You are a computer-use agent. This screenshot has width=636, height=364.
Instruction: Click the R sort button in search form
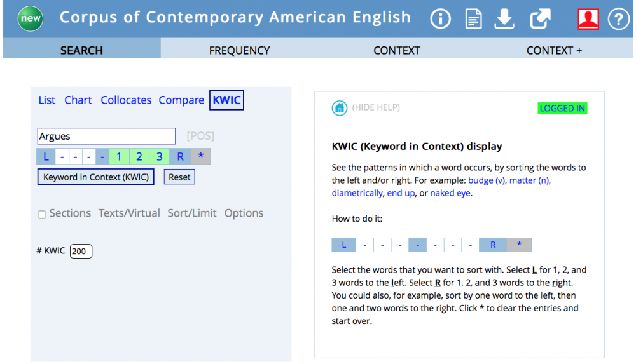pyautogui.click(x=180, y=156)
